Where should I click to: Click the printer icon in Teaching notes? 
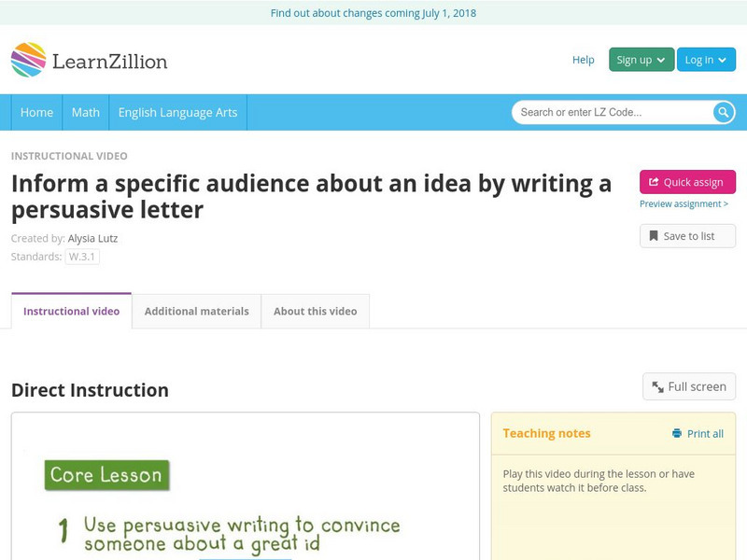[677, 433]
